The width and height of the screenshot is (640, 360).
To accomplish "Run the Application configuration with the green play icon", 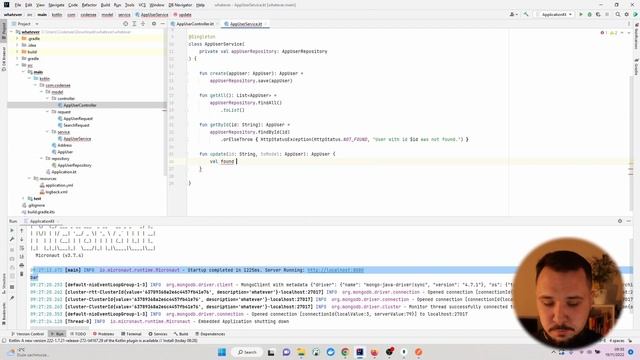I will (581, 14).
